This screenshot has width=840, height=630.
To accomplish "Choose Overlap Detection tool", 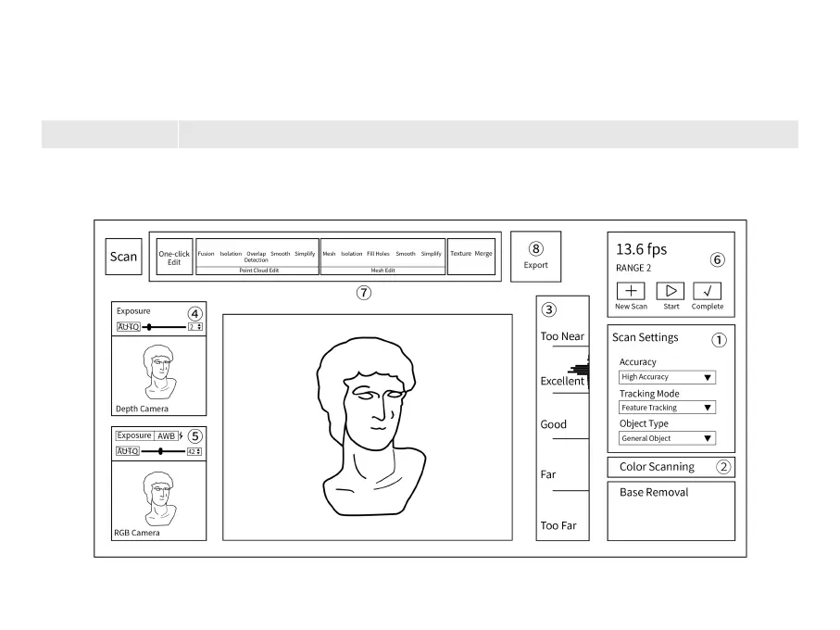I will click(256, 257).
